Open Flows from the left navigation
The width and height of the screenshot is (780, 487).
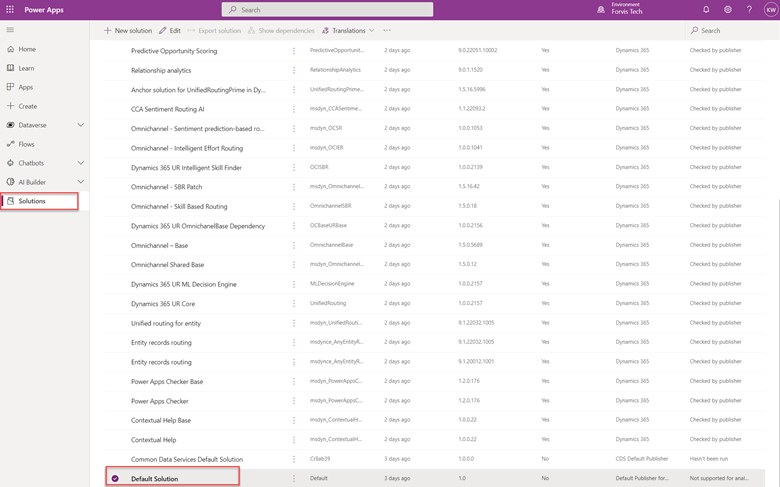(26, 144)
